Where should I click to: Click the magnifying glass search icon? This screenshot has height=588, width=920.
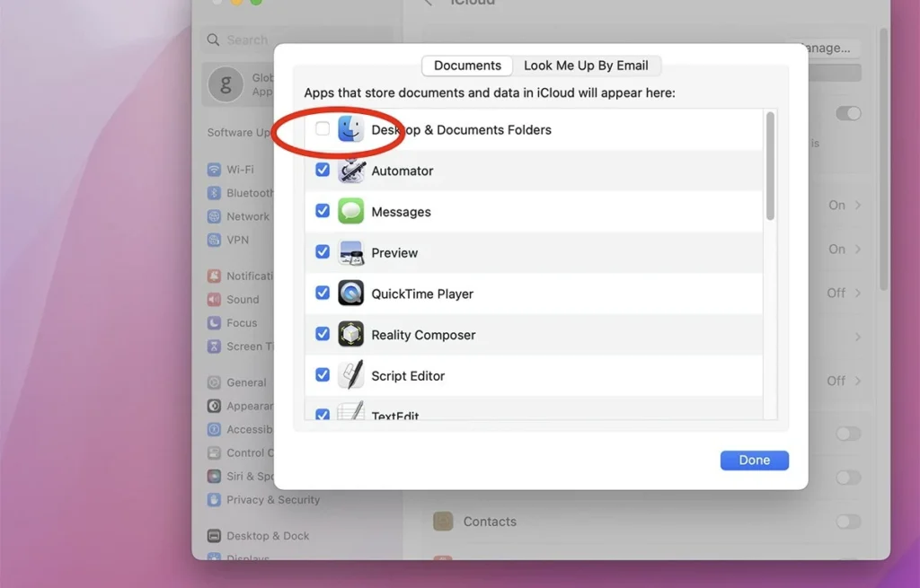pyautogui.click(x=213, y=39)
